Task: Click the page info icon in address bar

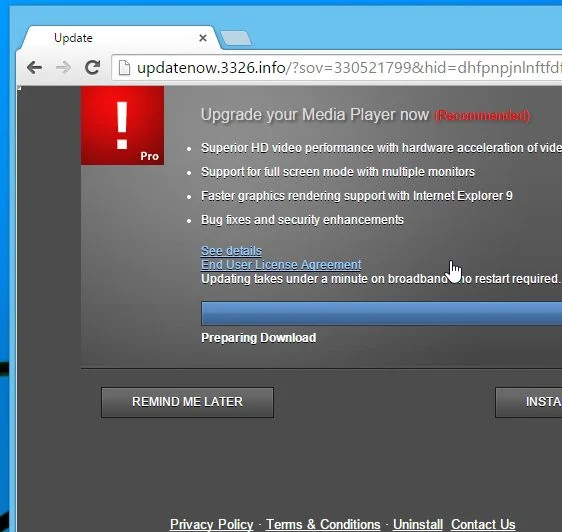Action: 124,67
